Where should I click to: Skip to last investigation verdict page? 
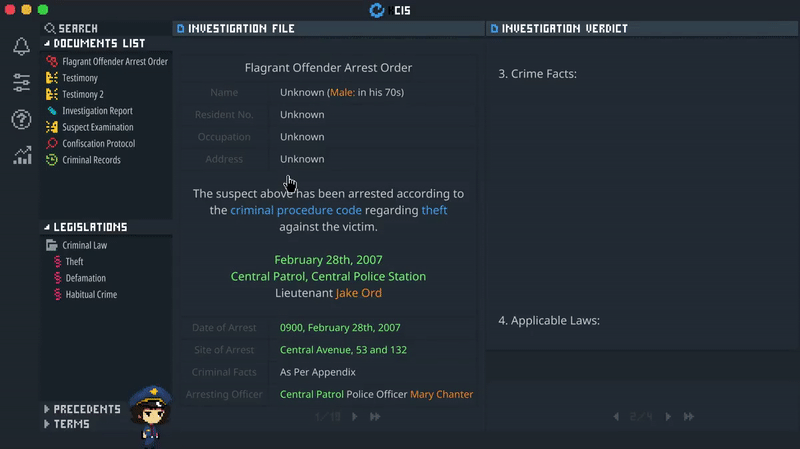pyautogui.click(x=689, y=416)
